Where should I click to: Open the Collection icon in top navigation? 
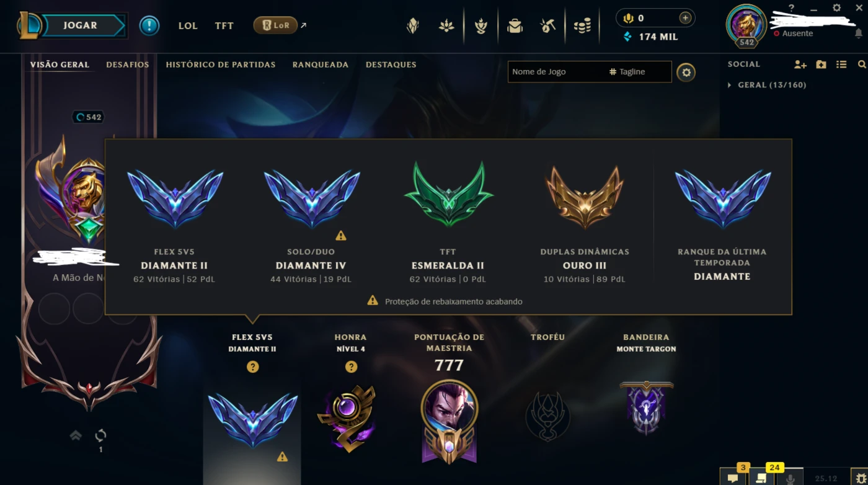pyautogui.click(x=515, y=26)
